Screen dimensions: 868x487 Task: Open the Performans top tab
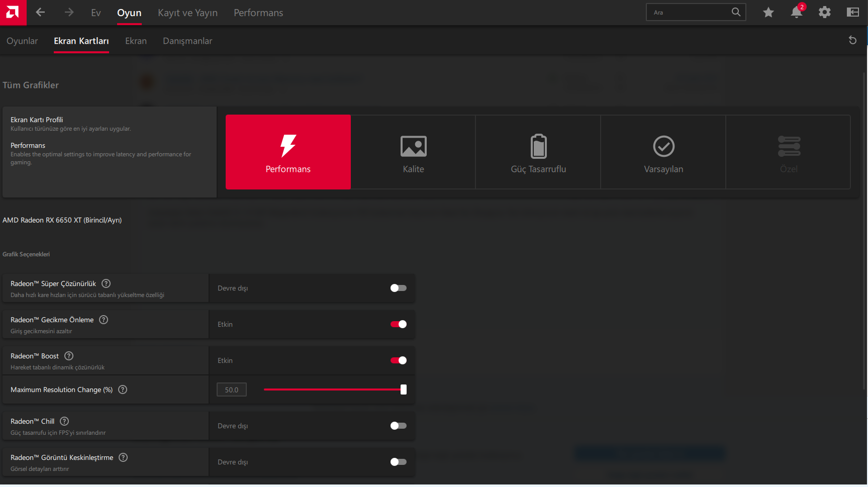pos(258,13)
